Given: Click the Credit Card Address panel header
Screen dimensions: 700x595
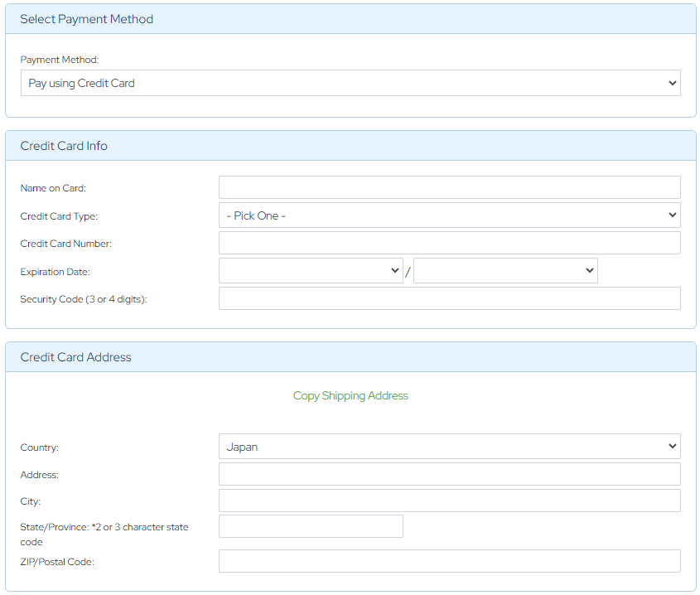Looking at the screenshot, I should click(75, 357).
